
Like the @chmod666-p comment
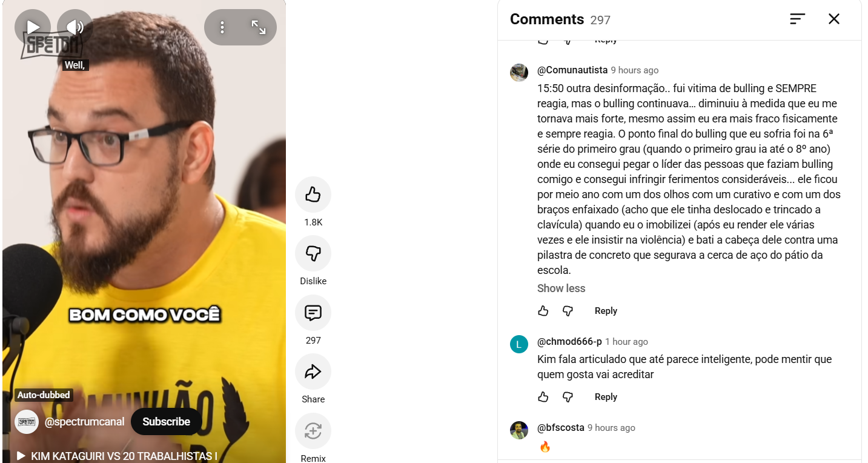543,397
